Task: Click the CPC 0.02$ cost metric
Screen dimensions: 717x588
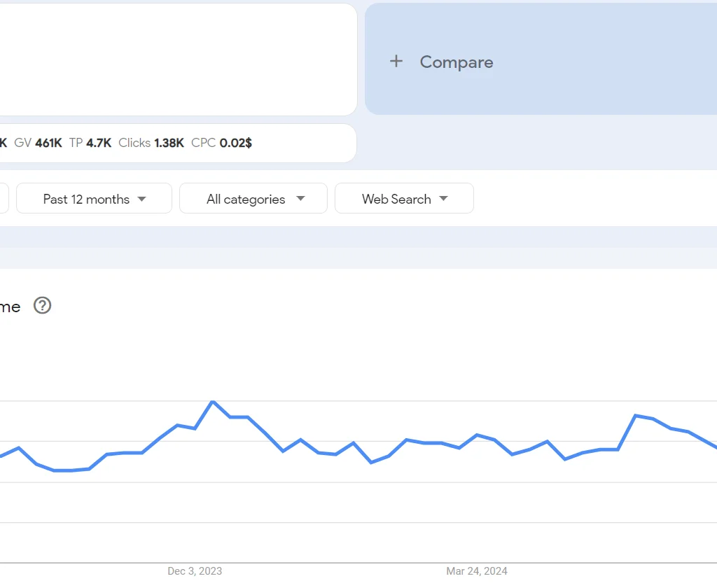Action: coord(221,143)
